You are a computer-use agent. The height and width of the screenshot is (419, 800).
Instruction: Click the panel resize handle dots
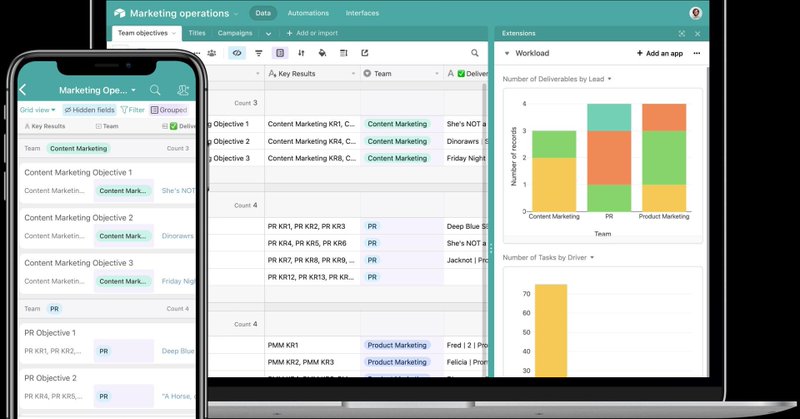pos(491,249)
